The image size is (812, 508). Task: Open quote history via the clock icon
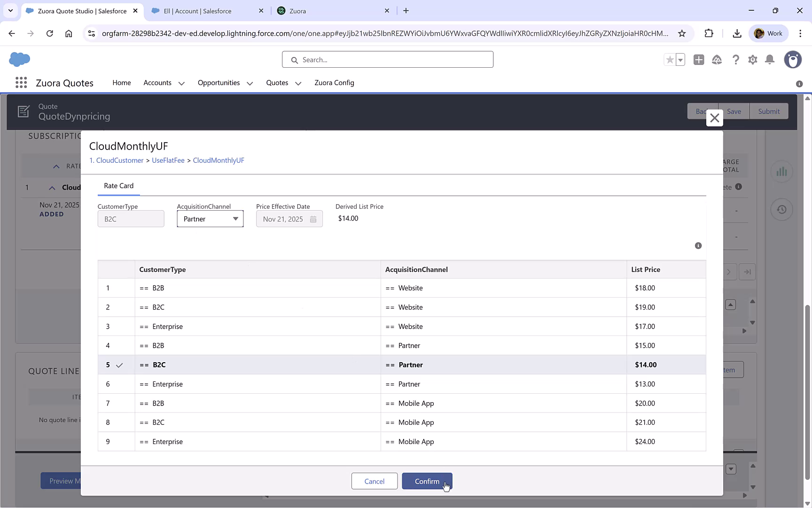[x=781, y=209]
